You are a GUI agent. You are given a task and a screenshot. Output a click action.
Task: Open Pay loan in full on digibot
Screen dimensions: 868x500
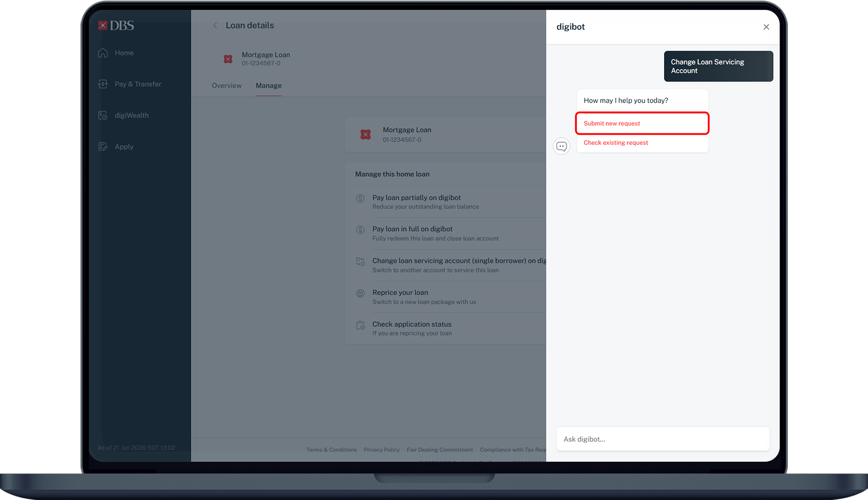click(412, 229)
